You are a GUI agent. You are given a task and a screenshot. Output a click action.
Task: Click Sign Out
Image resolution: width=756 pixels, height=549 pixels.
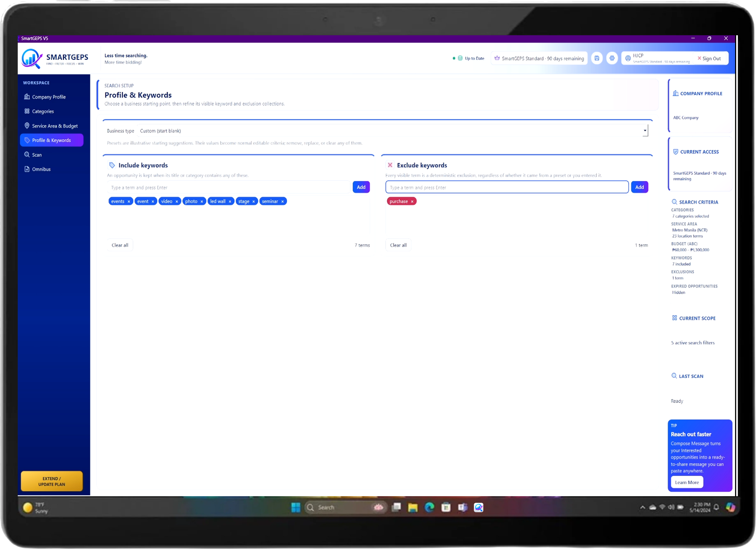709,58
